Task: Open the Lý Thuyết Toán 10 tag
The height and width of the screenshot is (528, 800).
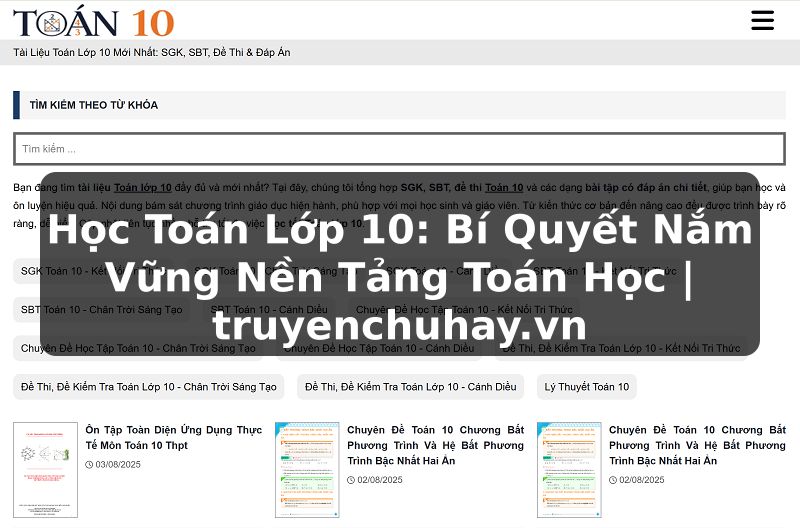Action: [x=587, y=387]
